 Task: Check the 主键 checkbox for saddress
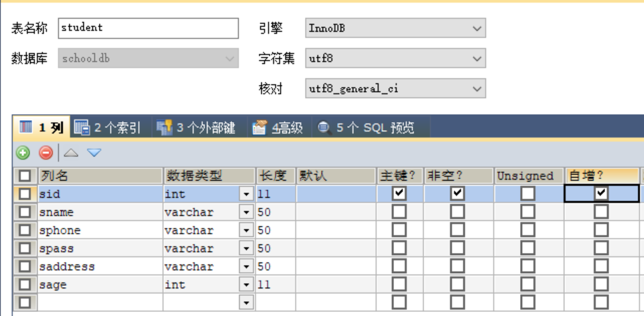click(x=399, y=266)
